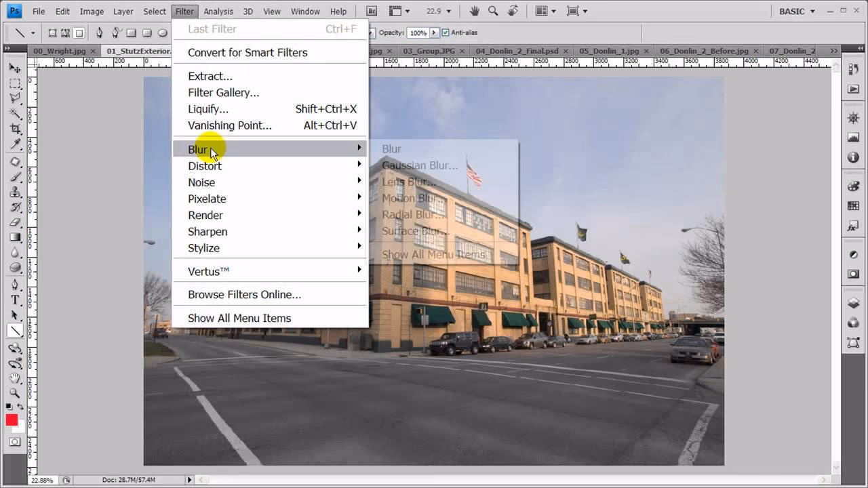
Task: Click the red foreground color swatch
Action: click(11, 420)
